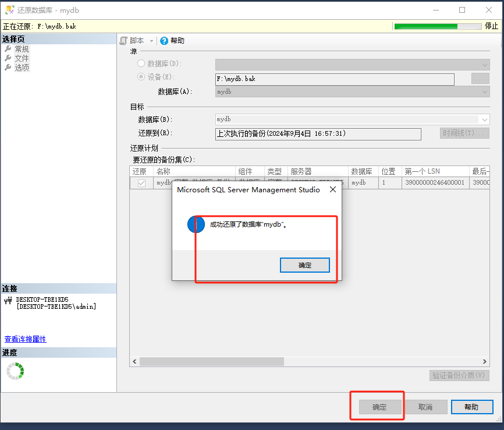Click the message text 成功还原了数据库"mydb"
Viewport: 504px width, 430px height.
point(249,224)
